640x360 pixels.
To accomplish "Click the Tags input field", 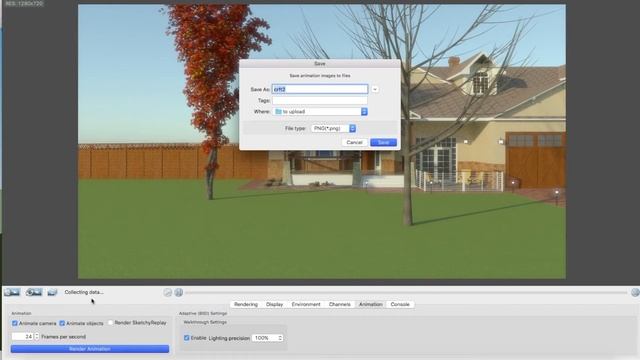I will [x=320, y=100].
